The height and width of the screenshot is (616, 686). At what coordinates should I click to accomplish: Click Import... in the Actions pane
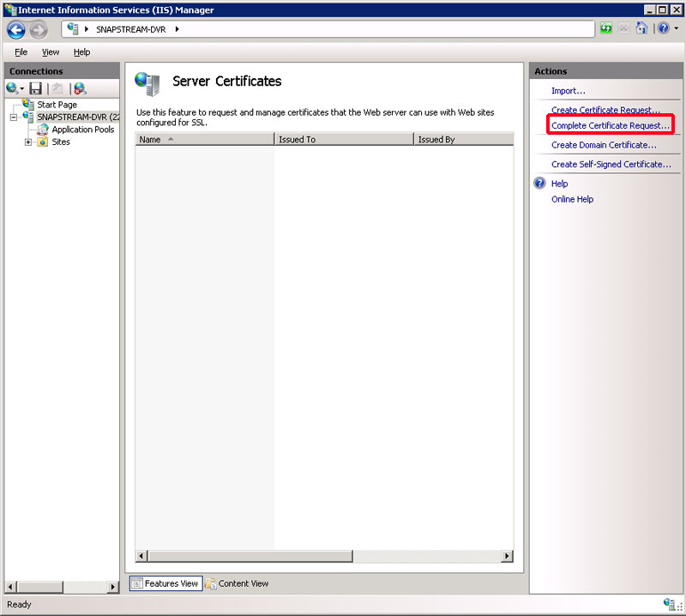(x=568, y=91)
